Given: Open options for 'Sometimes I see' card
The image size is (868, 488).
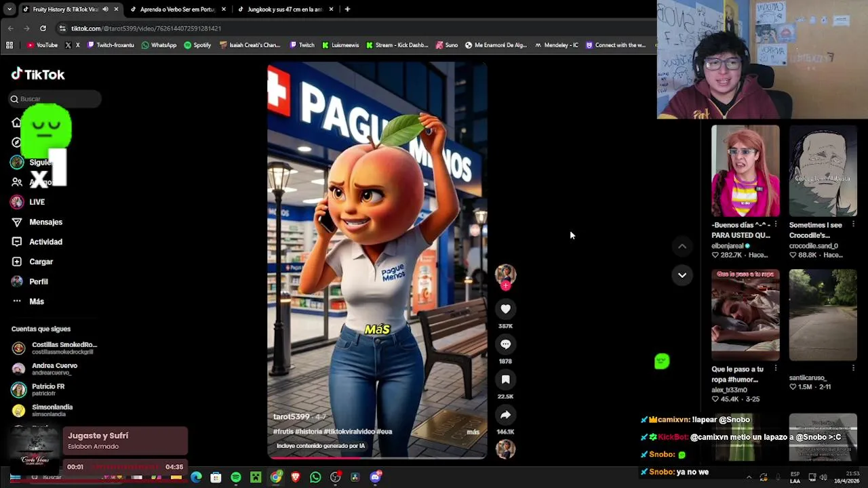Looking at the screenshot, I should click(853, 225).
